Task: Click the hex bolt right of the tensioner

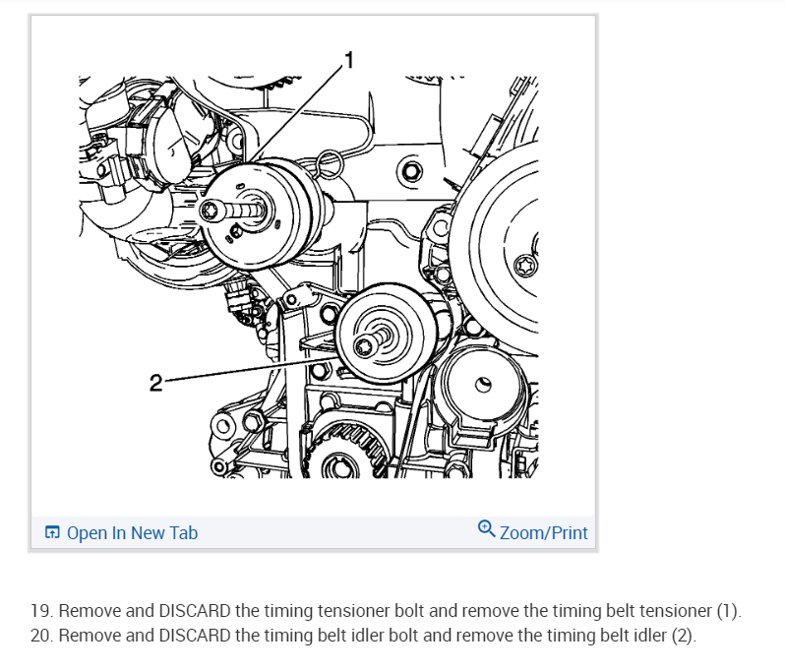Action: coord(410,172)
